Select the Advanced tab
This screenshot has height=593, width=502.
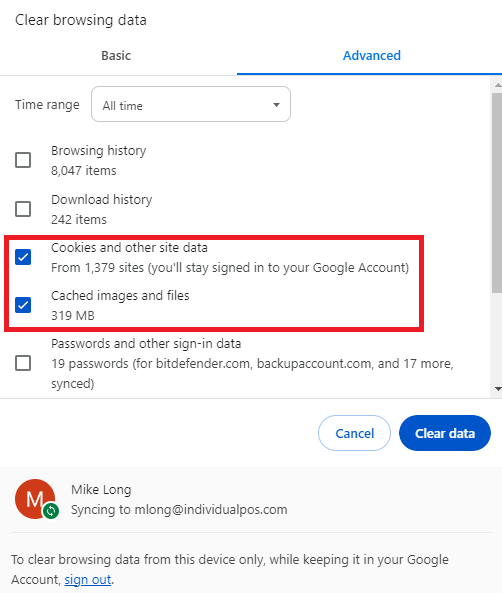(x=371, y=56)
